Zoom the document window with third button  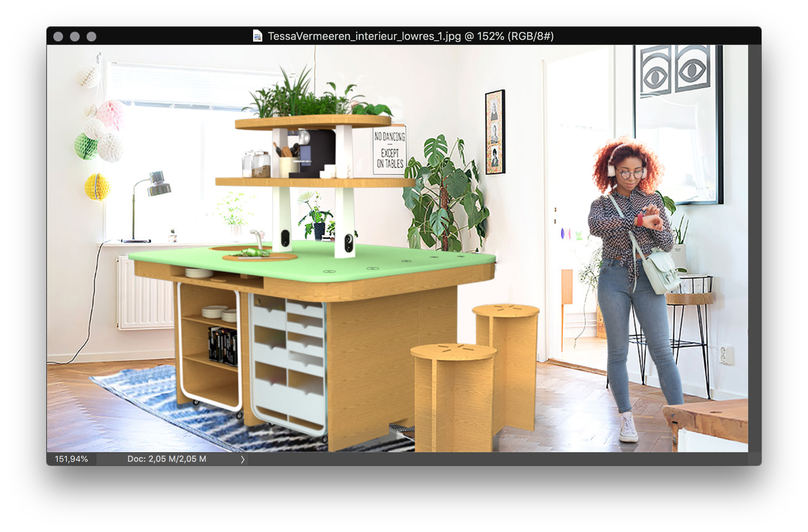click(x=91, y=37)
